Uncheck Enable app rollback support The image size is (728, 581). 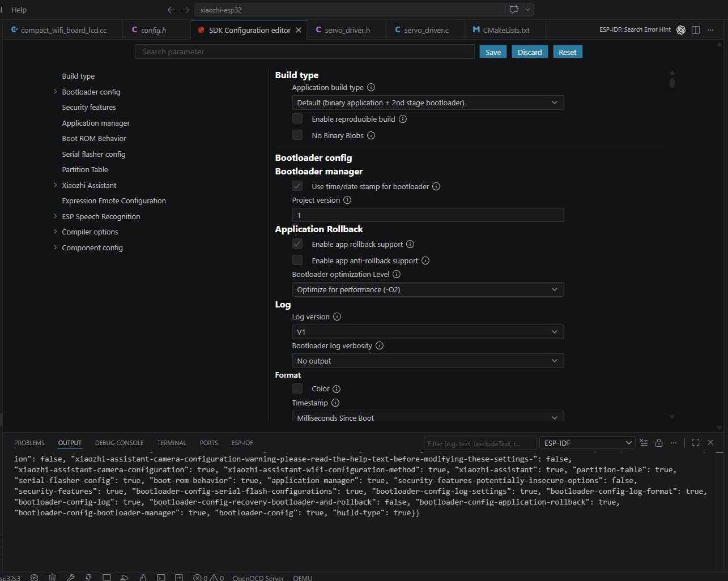point(297,244)
